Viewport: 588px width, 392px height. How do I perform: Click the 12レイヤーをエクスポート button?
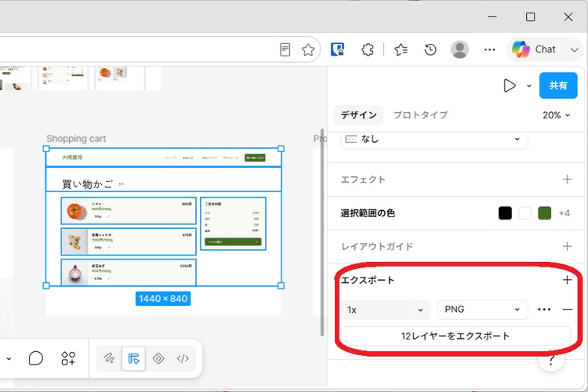coord(456,336)
